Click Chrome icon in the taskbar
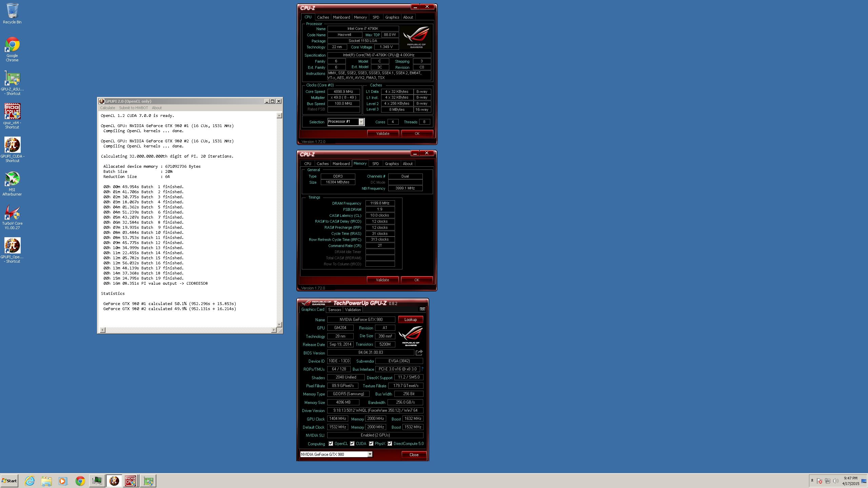The height and width of the screenshot is (488, 868). pos(80,481)
